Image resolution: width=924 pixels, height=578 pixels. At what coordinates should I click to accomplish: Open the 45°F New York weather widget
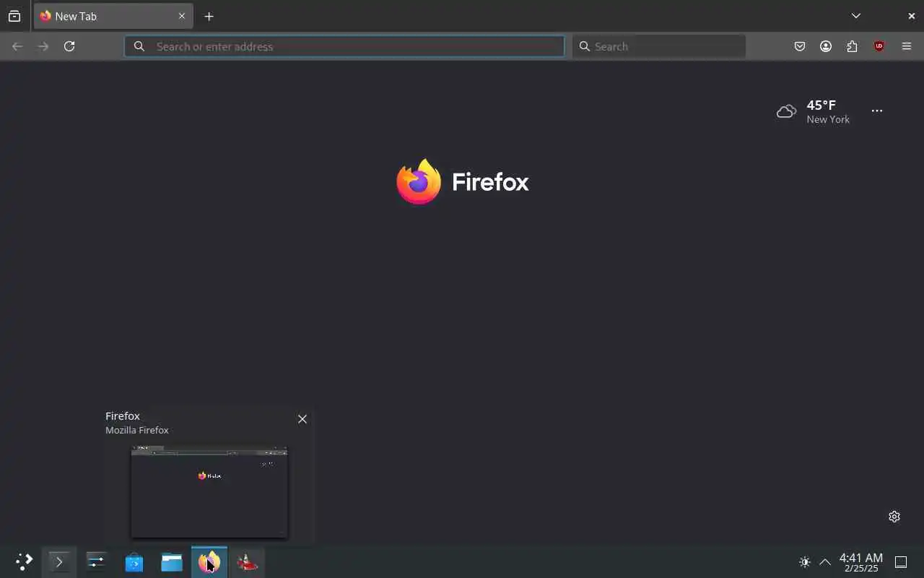tap(814, 111)
